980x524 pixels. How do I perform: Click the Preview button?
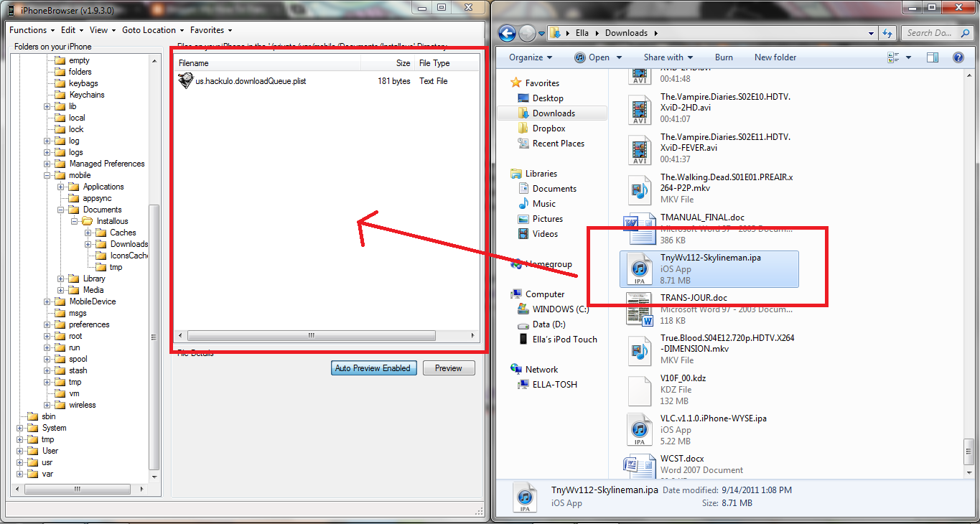pos(449,368)
